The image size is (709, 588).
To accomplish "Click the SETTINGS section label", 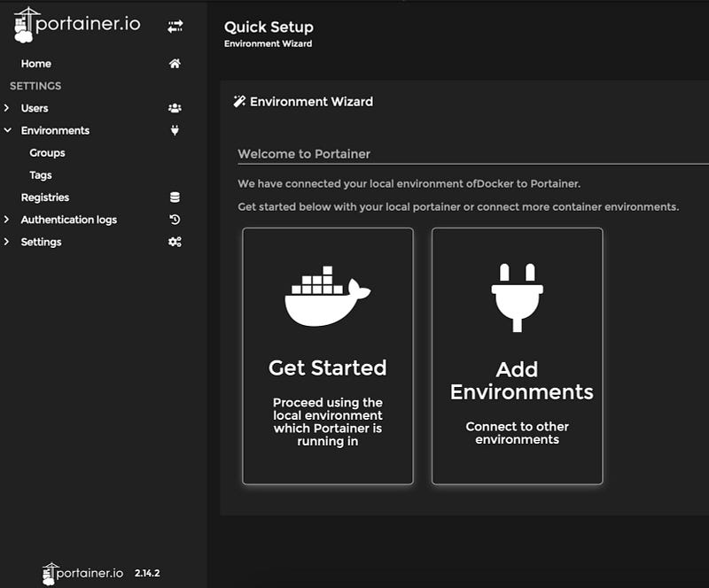I will [x=35, y=86].
